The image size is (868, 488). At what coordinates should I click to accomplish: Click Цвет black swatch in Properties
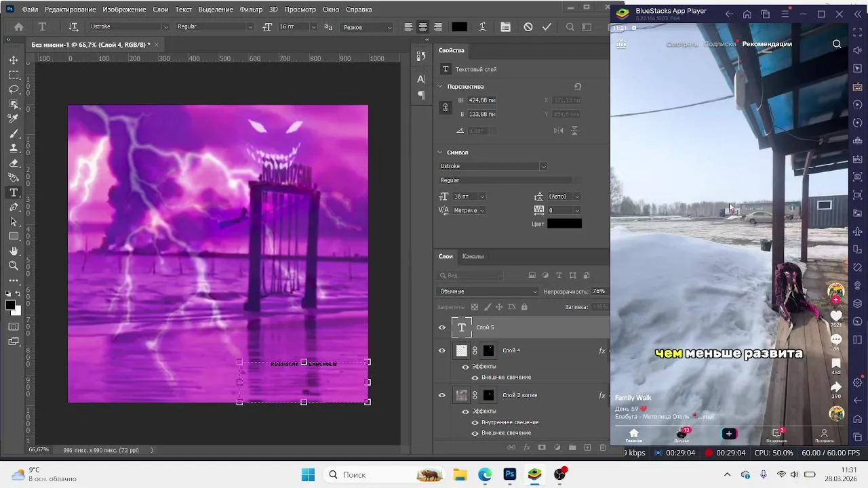click(564, 224)
